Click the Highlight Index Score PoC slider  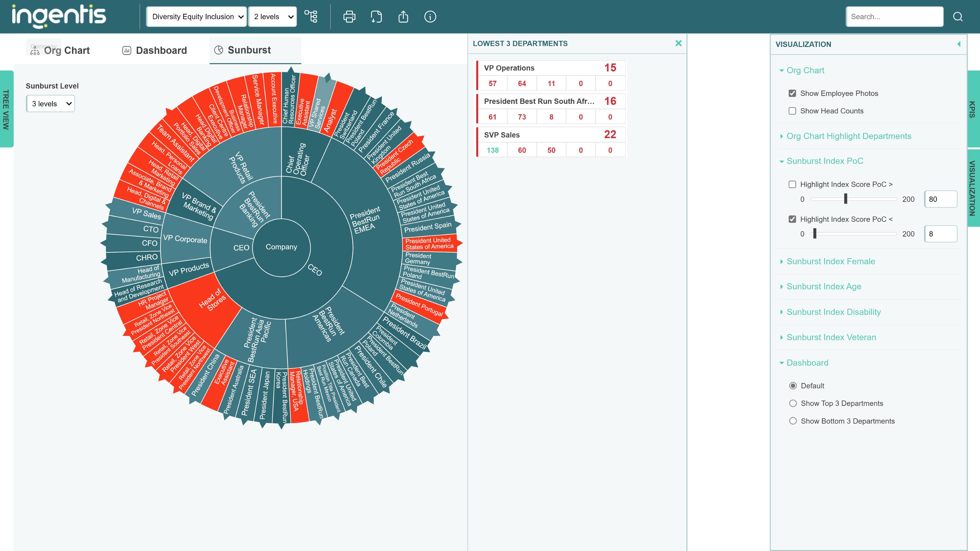coord(845,199)
